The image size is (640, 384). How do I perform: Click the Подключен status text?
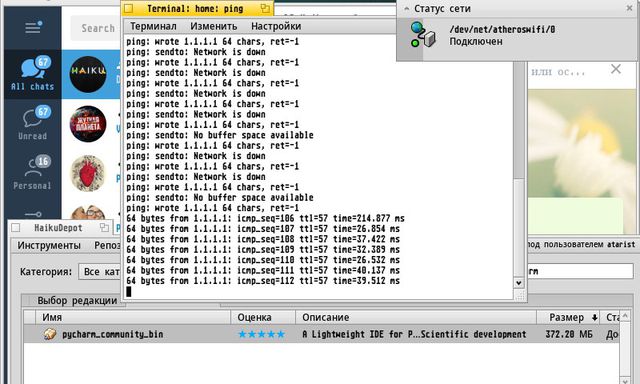point(476,41)
